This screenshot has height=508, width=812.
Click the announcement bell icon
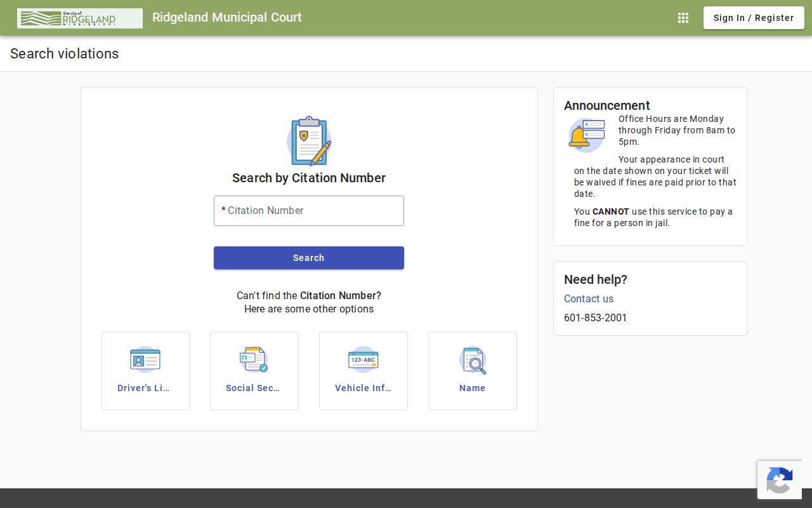click(x=586, y=135)
